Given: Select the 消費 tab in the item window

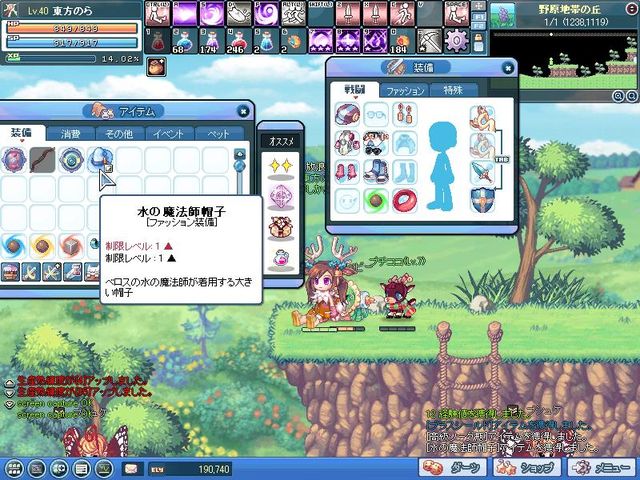Looking at the screenshot, I should pos(71,134).
